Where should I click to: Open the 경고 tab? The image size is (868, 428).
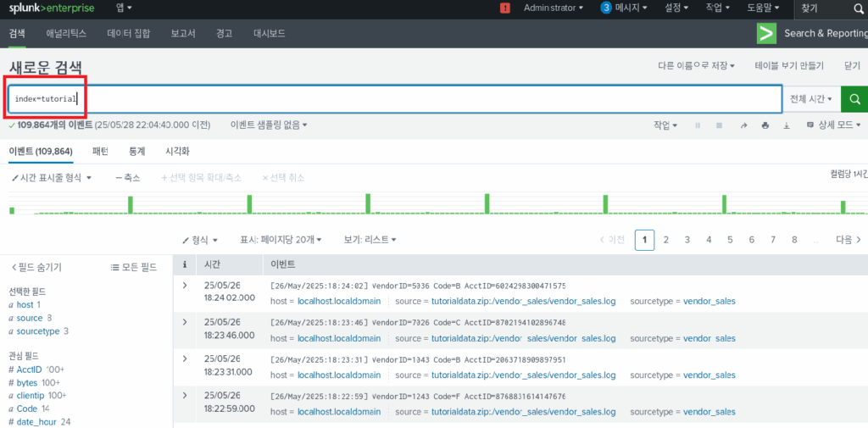tap(224, 33)
